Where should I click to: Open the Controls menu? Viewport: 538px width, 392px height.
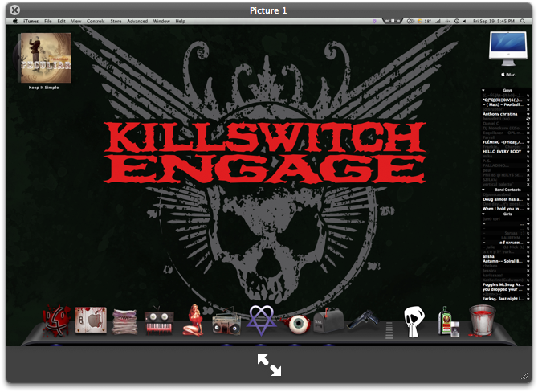coord(96,21)
